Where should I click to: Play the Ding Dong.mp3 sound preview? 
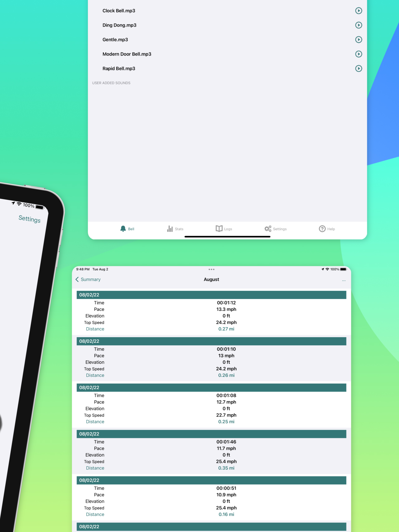358,25
